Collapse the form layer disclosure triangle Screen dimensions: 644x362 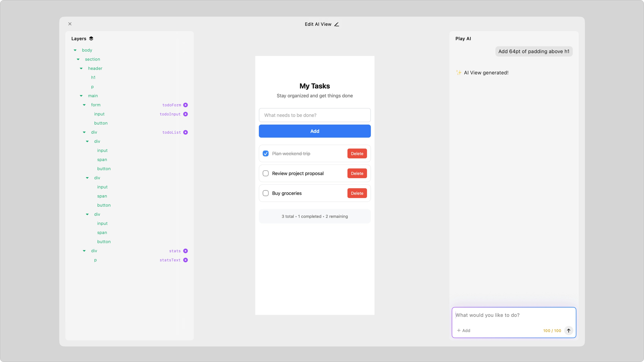pos(84,105)
